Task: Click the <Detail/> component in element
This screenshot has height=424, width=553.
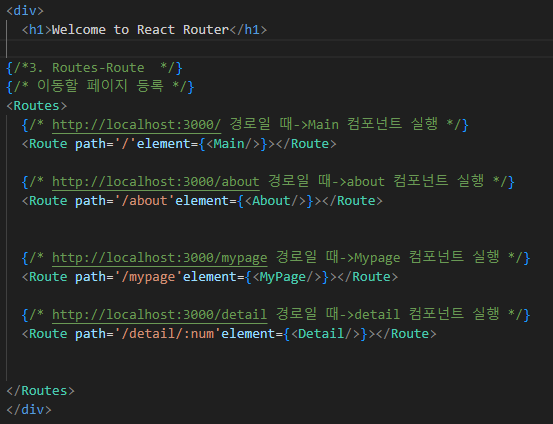Action: click(x=325, y=334)
